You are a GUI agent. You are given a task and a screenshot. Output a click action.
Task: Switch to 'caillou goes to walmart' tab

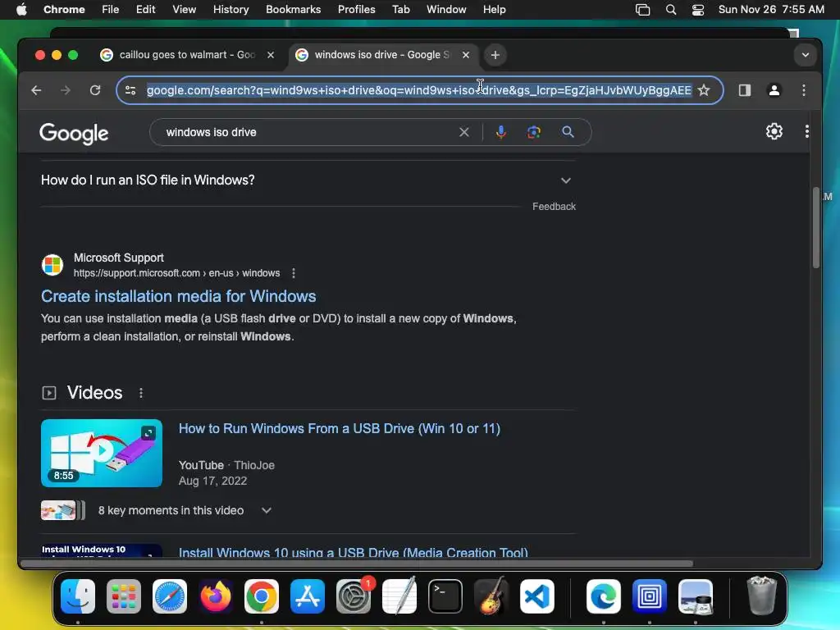(x=188, y=55)
